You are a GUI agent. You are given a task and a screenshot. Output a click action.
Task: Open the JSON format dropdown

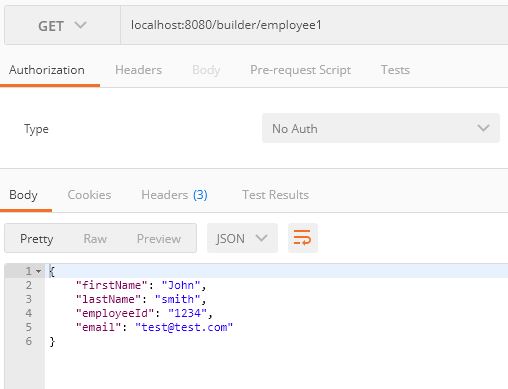pyautogui.click(x=242, y=238)
